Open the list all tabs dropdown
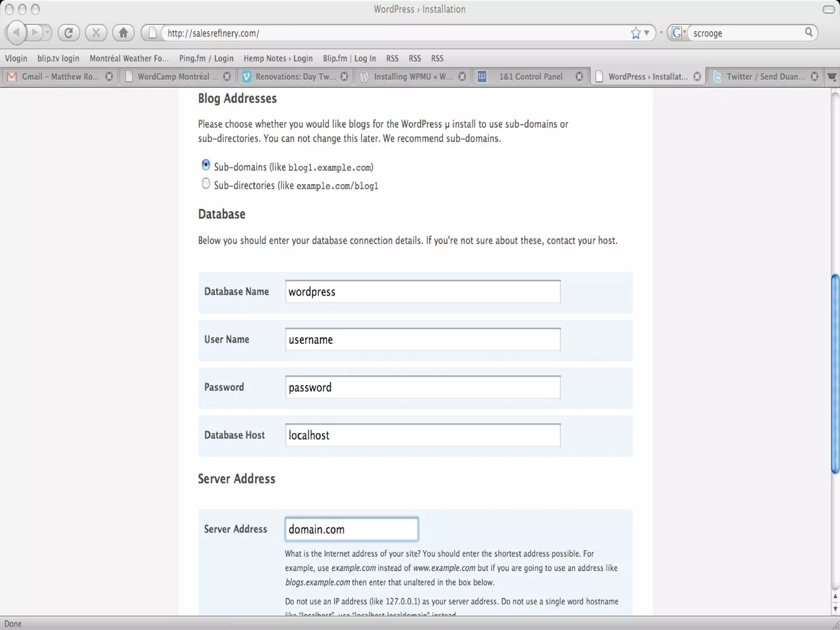Viewport: 840px width, 630px height. (x=832, y=77)
